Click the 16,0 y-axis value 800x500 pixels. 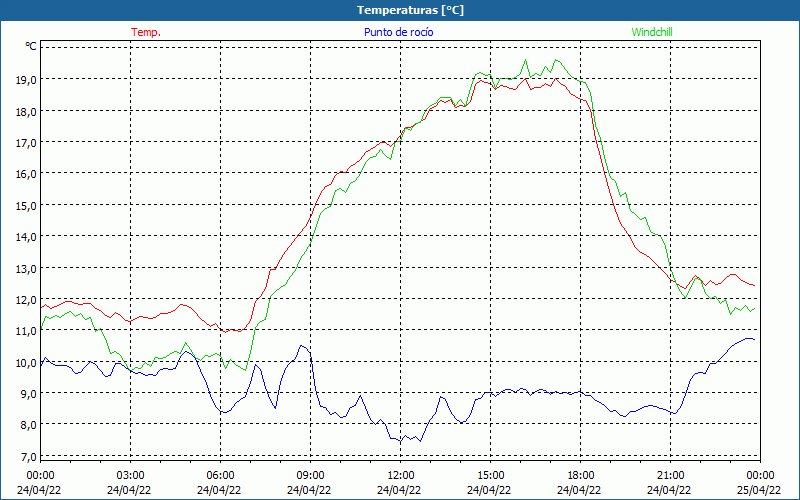[26, 174]
